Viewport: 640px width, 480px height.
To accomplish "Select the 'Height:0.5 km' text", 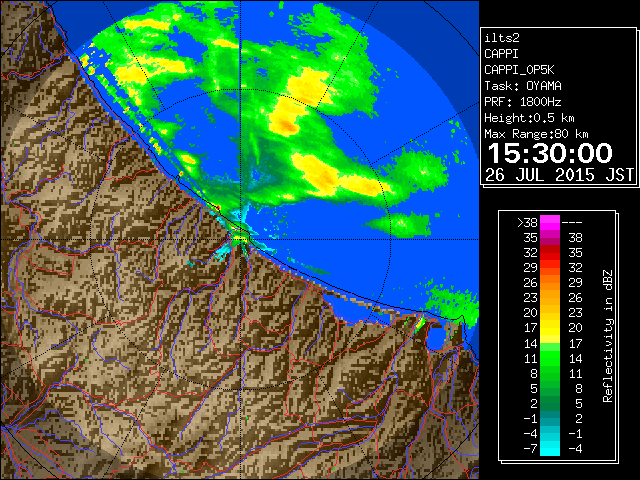I will [529, 118].
